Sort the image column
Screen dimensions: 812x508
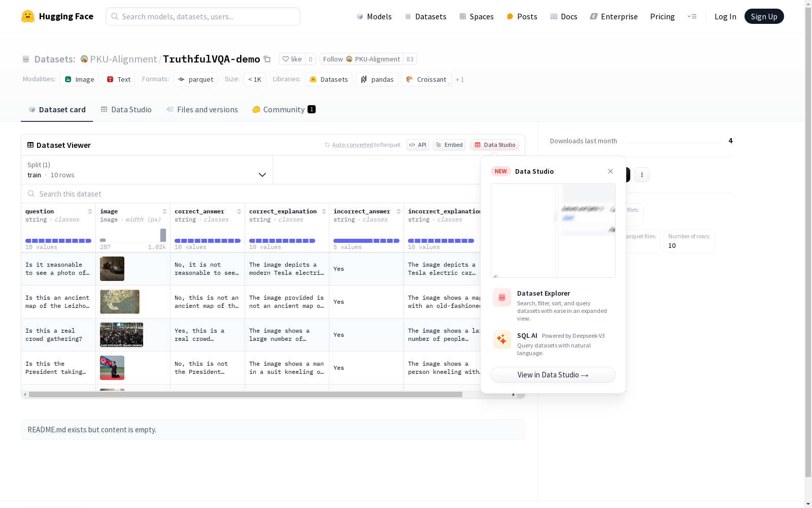tap(164, 211)
